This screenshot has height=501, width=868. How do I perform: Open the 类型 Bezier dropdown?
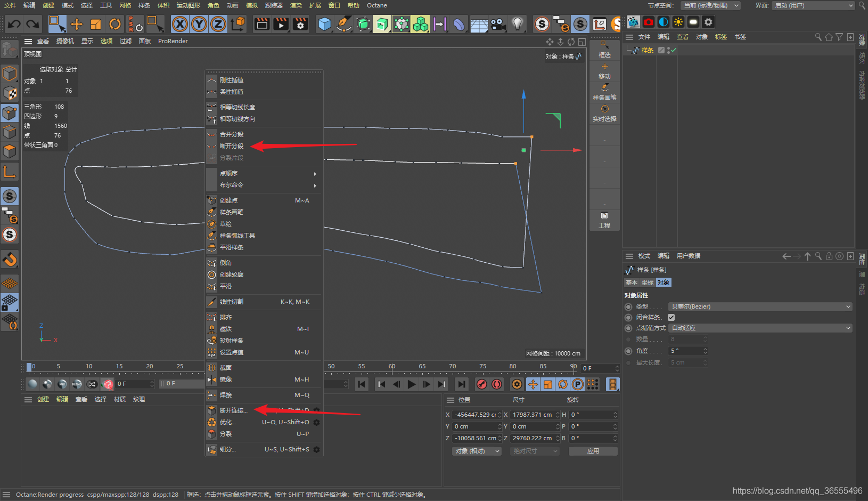760,306
